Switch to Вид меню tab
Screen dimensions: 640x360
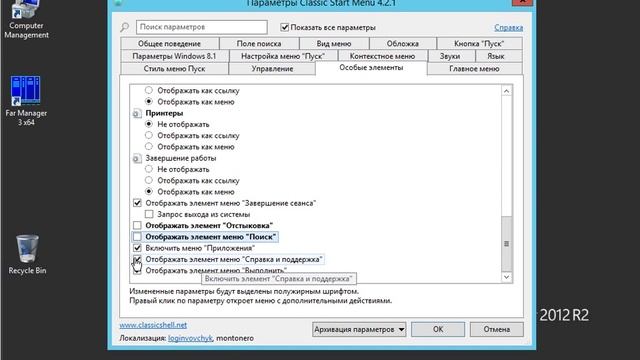(334, 44)
